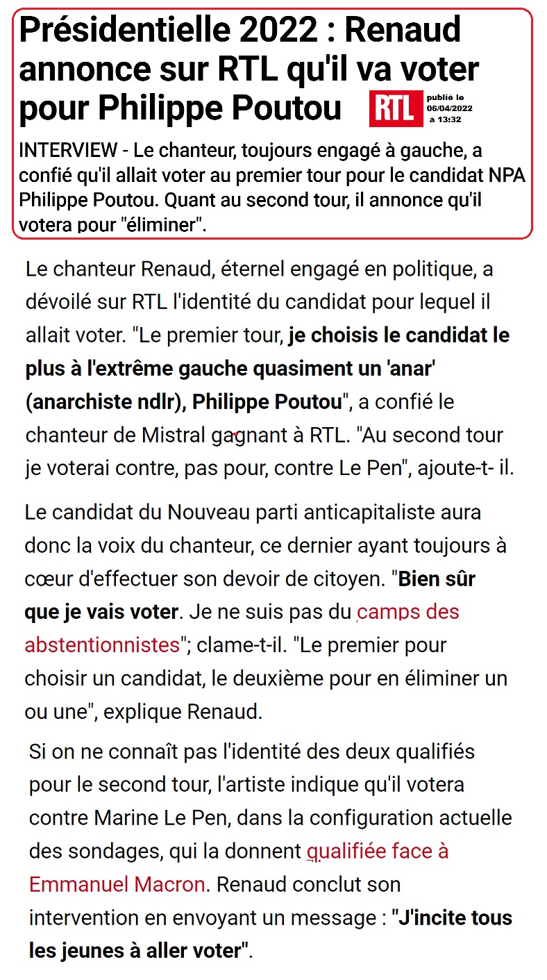Open the "qualifiée face à" link

pyautogui.click(x=378, y=851)
